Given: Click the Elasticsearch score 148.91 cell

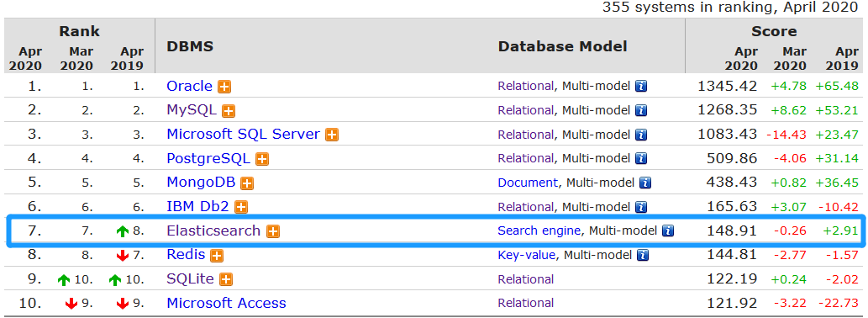Looking at the screenshot, I should 732,231.
